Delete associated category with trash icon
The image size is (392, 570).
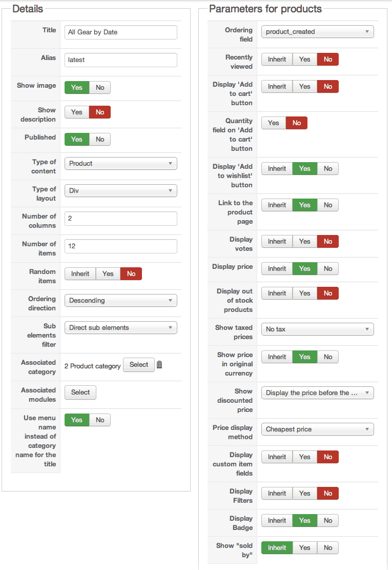(x=159, y=365)
